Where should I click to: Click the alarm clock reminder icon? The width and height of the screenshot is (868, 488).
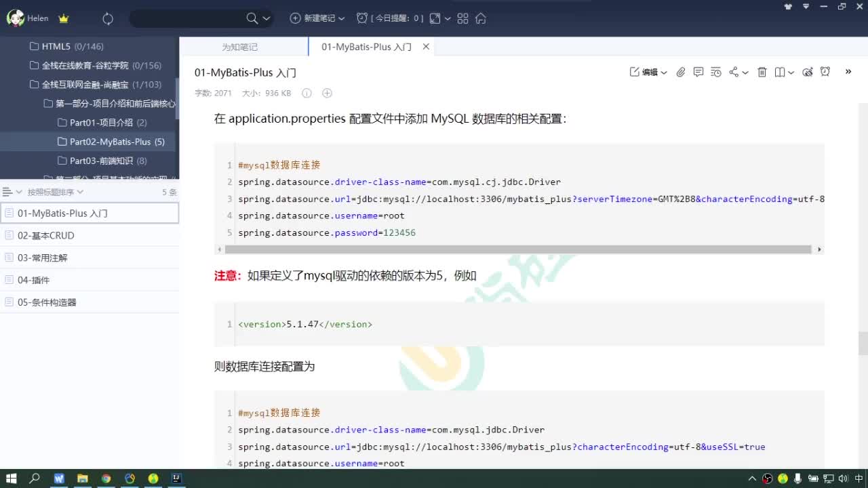click(x=825, y=72)
